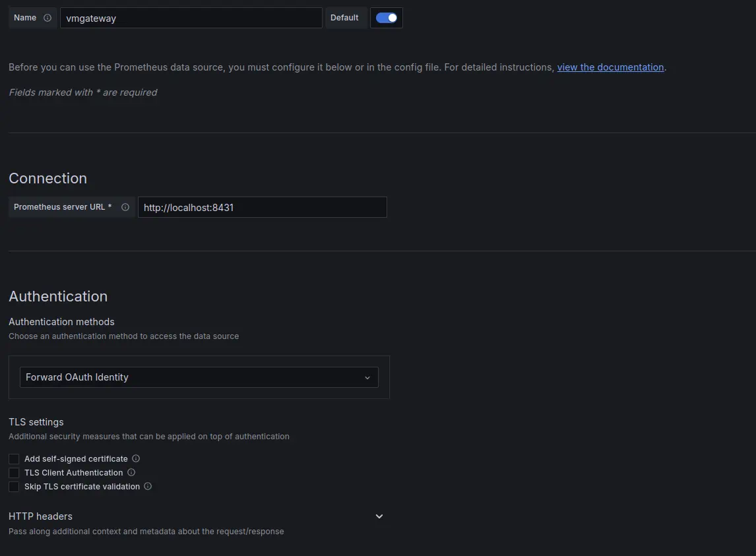Click the Skip TLS certificate validation info icon
Screen dimensions: 756x556
[148, 486]
